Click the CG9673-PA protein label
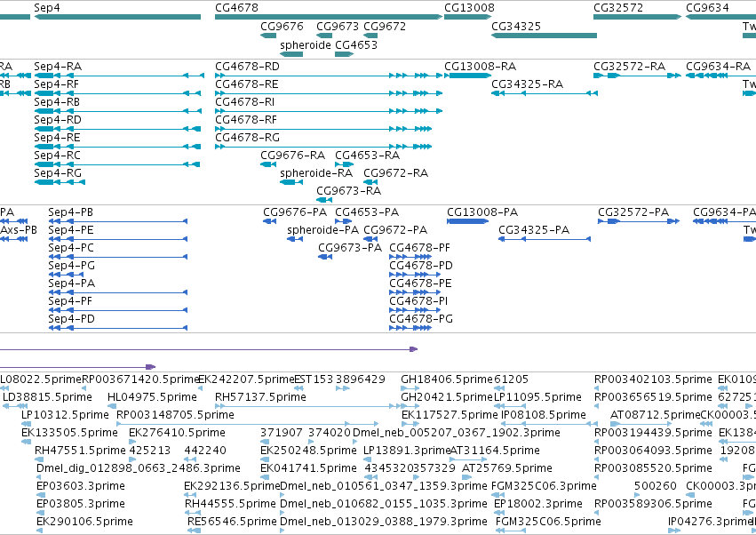Image resolution: width=756 pixels, height=535 pixels. (350, 248)
